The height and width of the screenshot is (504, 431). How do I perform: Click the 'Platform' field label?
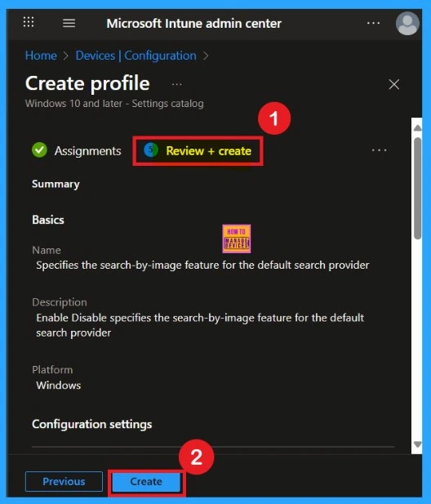[x=52, y=370]
